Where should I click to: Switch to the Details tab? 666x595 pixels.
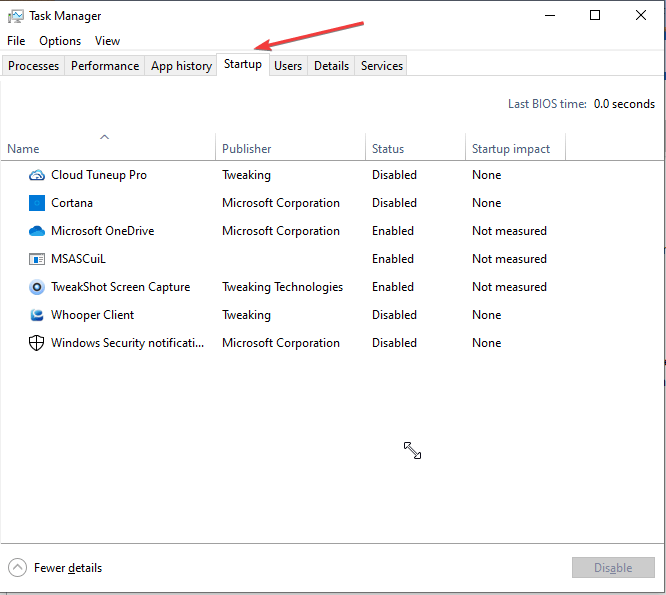[x=331, y=66]
